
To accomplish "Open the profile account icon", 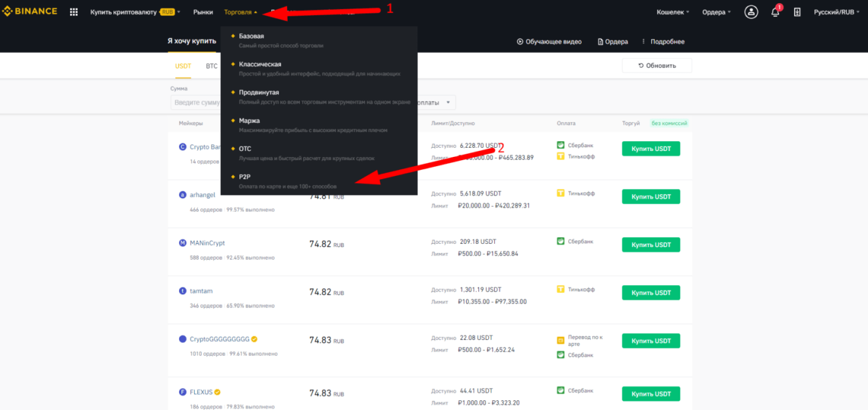I will pos(751,11).
